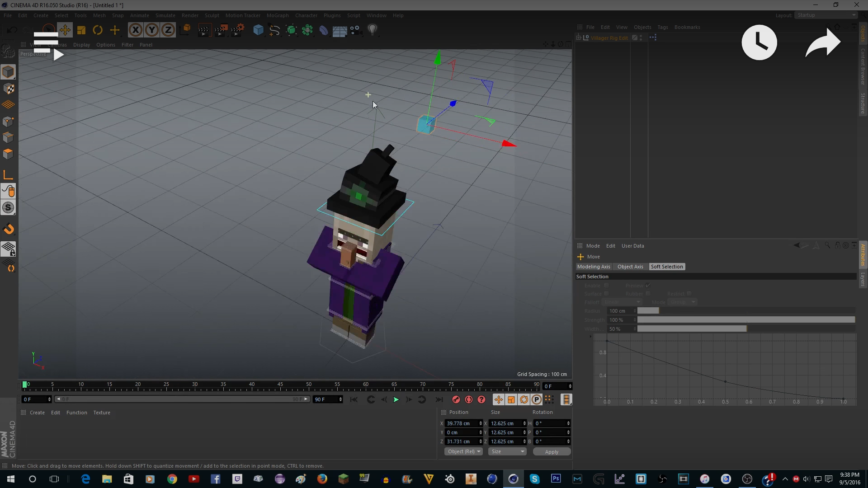
Task: Click Render Active View clapper icon
Action: point(204,30)
